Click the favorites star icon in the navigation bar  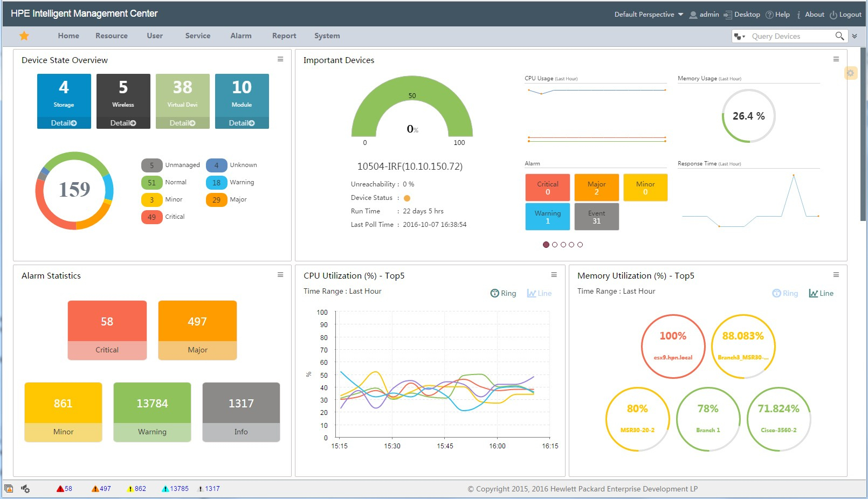click(24, 36)
